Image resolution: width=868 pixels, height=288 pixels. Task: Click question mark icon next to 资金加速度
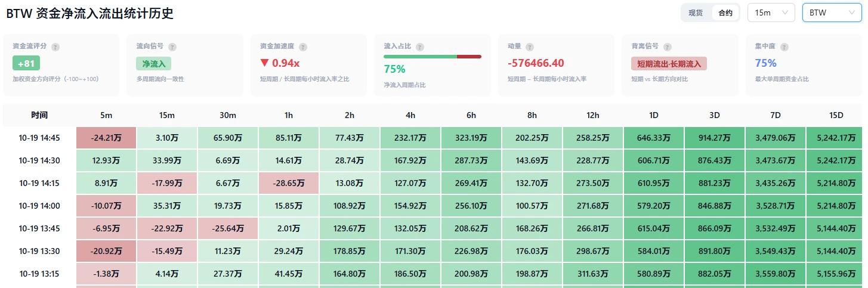[303, 47]
